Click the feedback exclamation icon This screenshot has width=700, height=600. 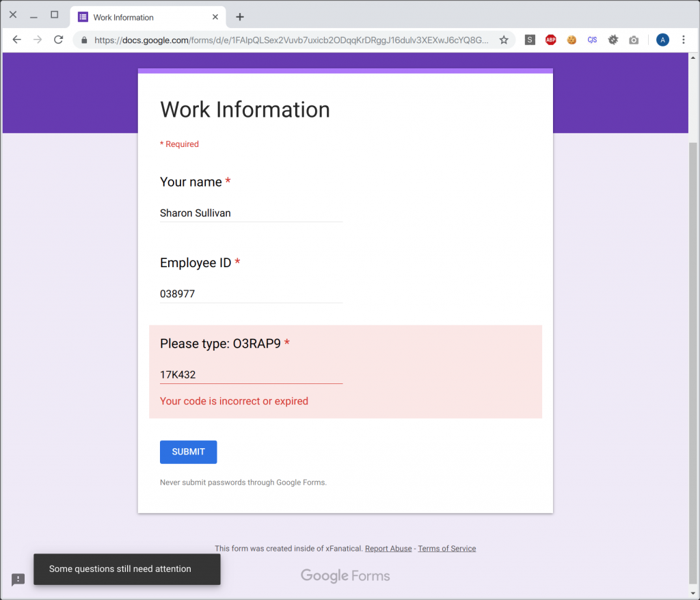[x=18, y=579]
